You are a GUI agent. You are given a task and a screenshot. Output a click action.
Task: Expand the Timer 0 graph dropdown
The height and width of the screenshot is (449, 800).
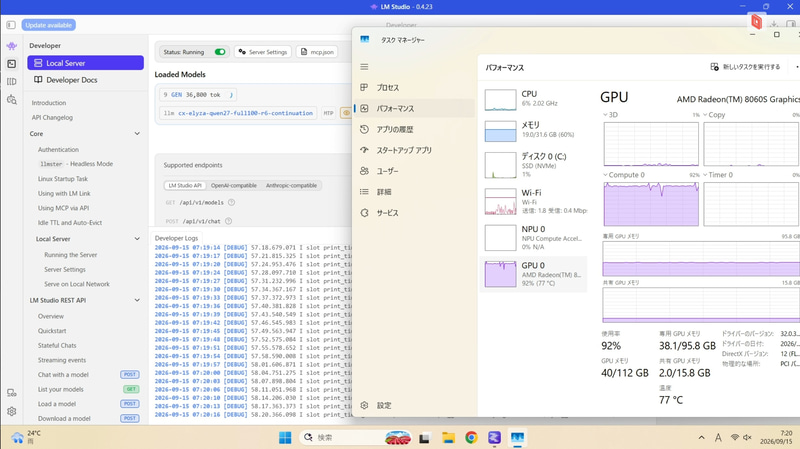[705, 174]
